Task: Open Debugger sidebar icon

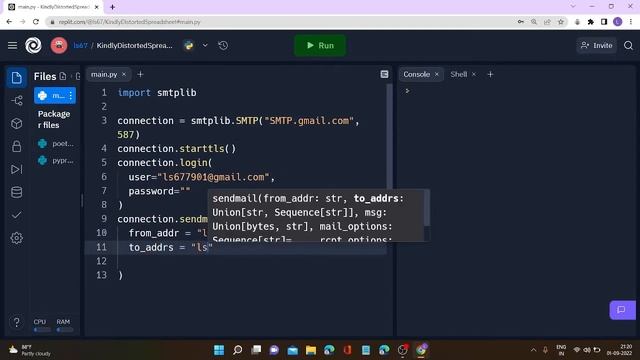Action: (x=16, y=169)
